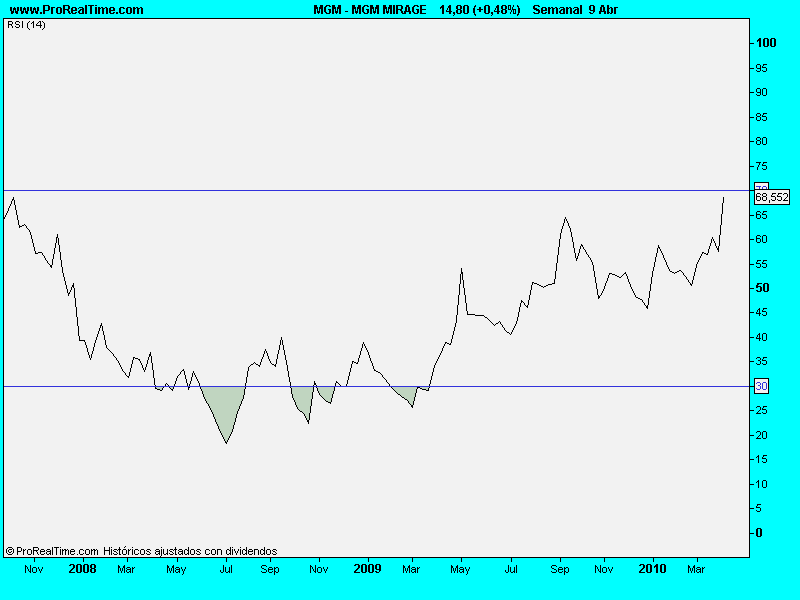Click the Mar label right after 2010
The image size is (800, 600).
[x=696, y=569]
